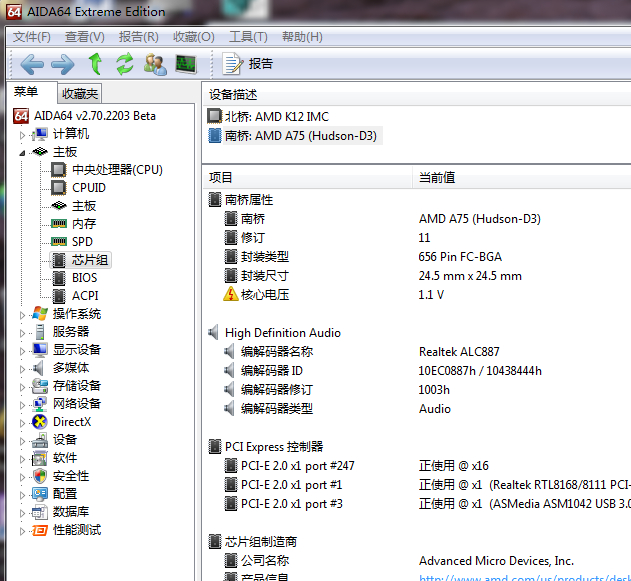The width and height of the screenshot is (631, 581).
Task: Click the 安全性 shield icon
Action: click(40, 476)
